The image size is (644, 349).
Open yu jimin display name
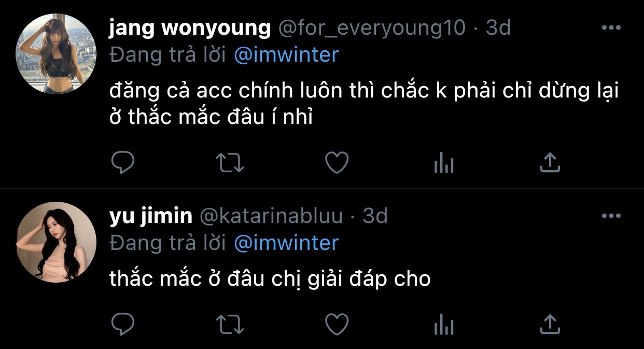click(151, 216)
